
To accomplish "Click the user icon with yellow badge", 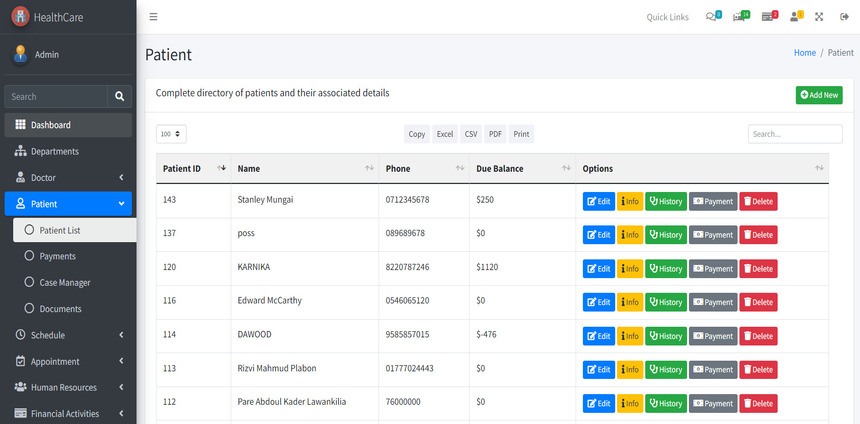I will pos(796,17).
